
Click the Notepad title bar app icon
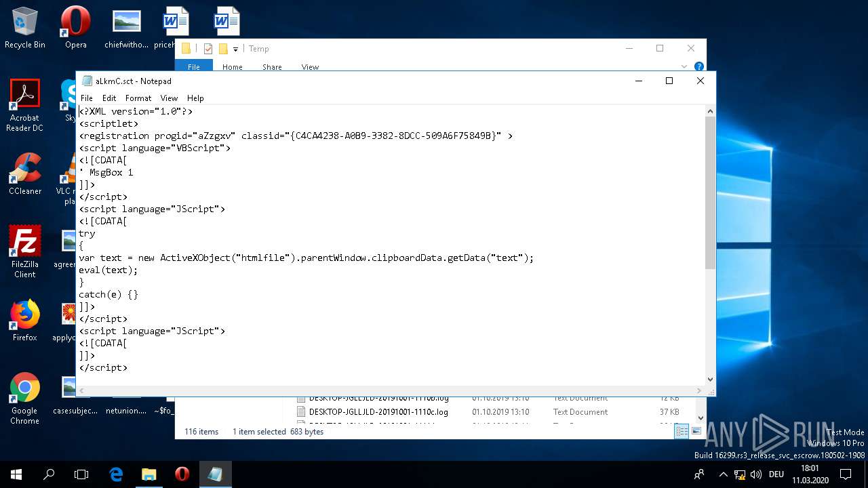tap(87, 81)
